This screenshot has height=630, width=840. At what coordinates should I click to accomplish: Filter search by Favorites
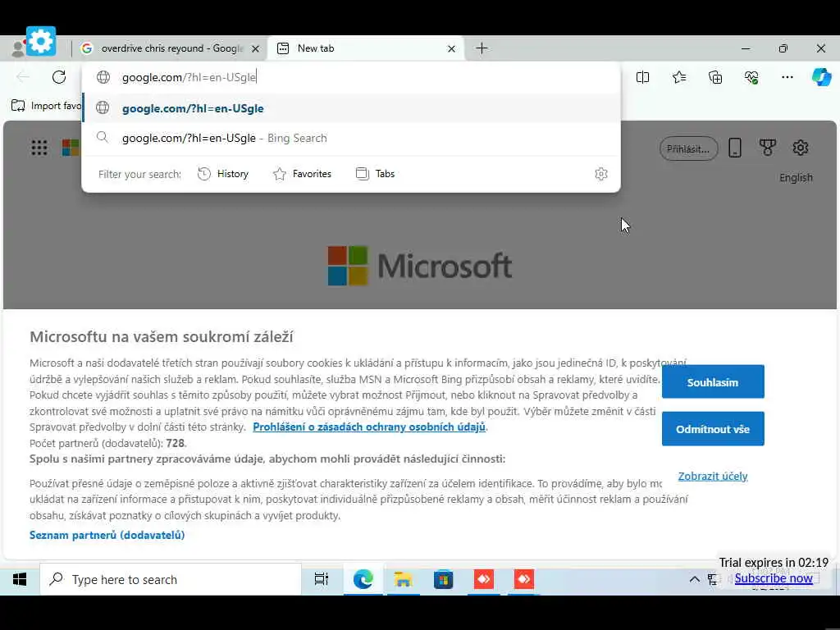(x=302, y=174)
